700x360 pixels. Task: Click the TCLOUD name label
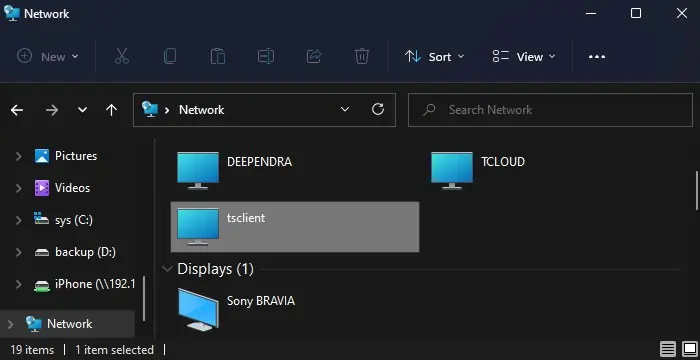tap(503, 162)
